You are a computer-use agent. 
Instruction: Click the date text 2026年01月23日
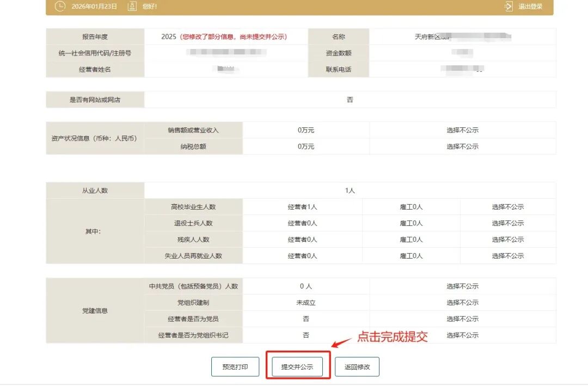94,7
